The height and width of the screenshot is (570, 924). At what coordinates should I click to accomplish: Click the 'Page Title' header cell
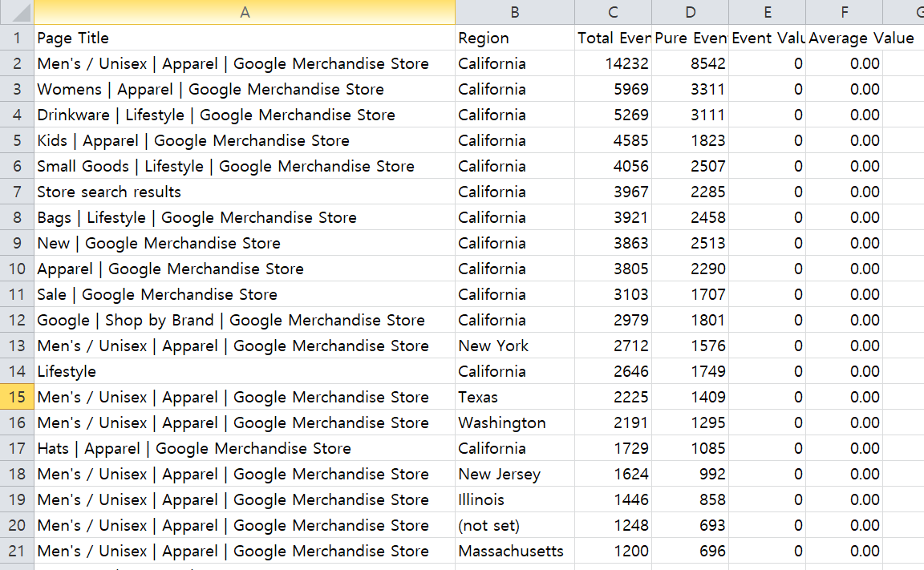point(245,38)
